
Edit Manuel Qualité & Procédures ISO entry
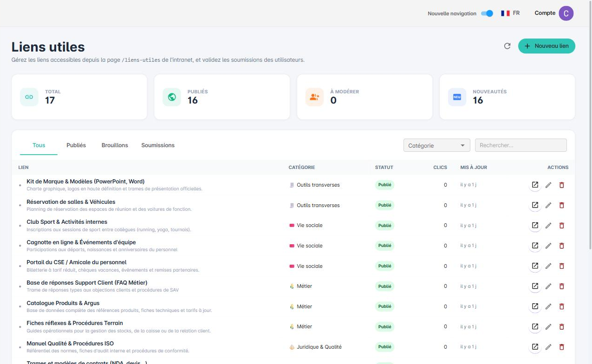[548, 347]
